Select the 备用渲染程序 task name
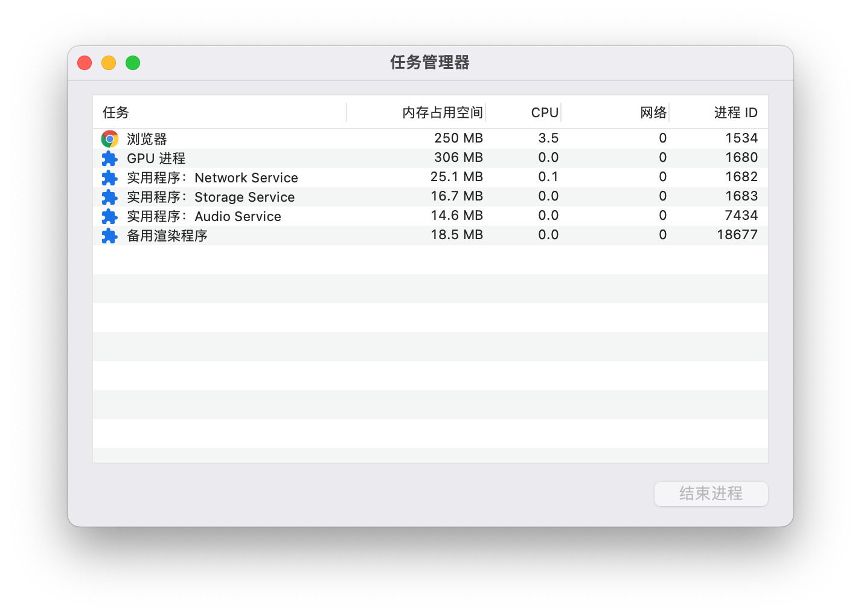 (x=167, y=236)
